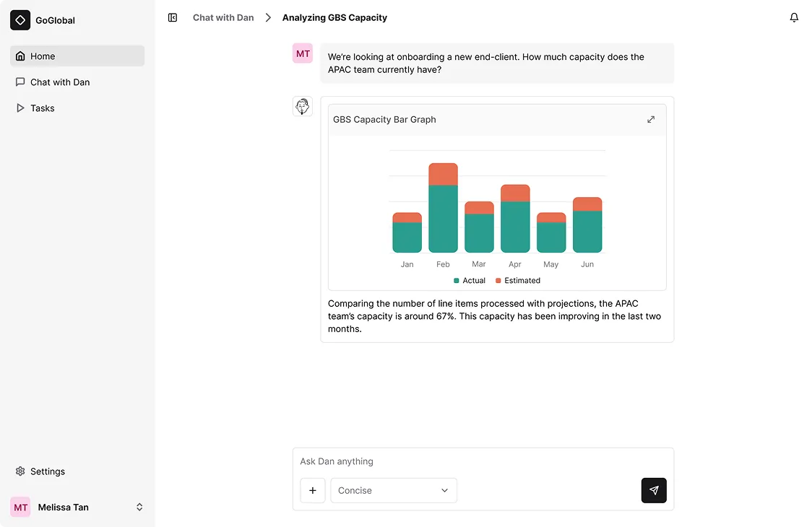
Task: Open Chat with Dan in the sidebar
Action: (60, 82)
